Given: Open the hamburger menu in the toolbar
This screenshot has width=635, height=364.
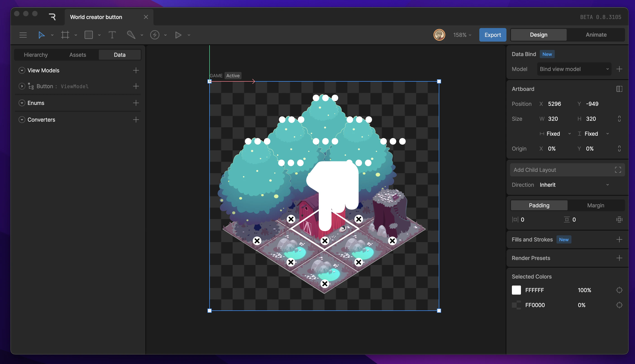Looking at the screenshot, I should coord(23,35).
